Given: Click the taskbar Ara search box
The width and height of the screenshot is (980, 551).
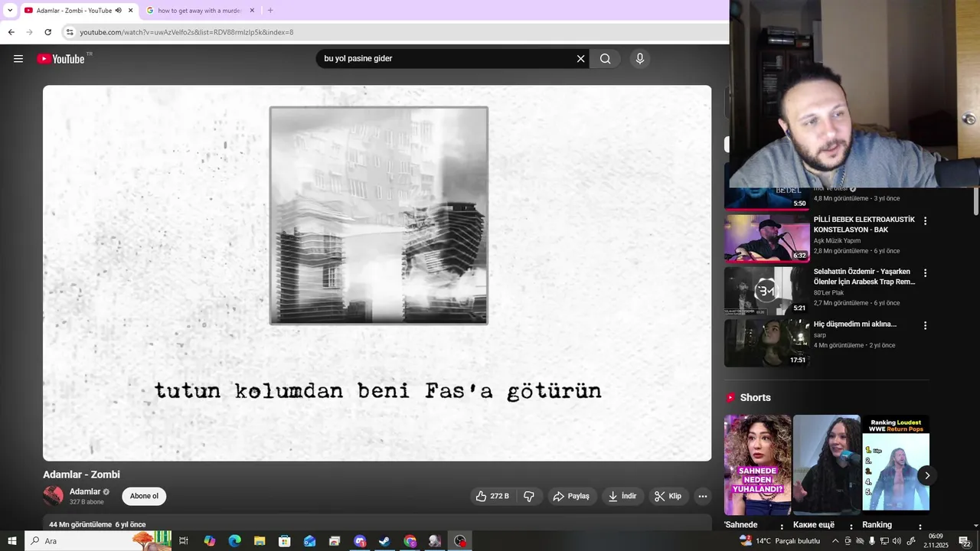Looking at the screenshot, I should [x=100, y=541].
